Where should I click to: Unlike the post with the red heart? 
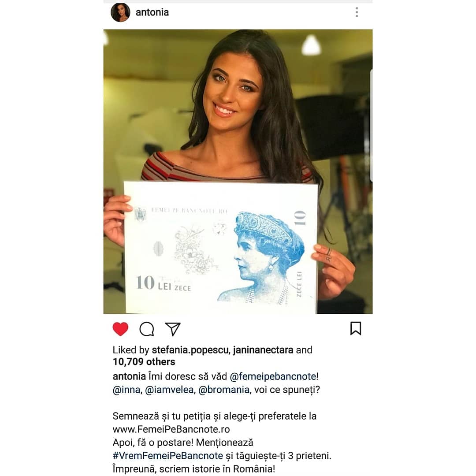pyautogui.click(x=120, y=329)
